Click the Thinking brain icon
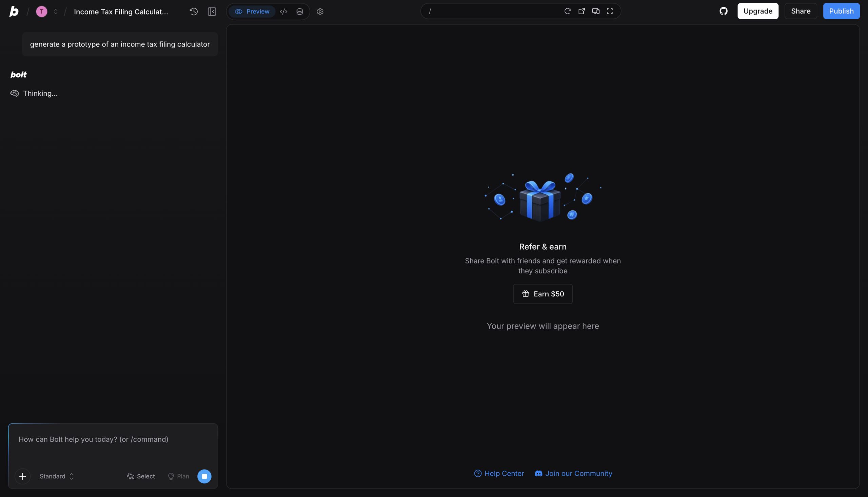Viewport: 868px width, 497px height. click(x=14, y=94)
